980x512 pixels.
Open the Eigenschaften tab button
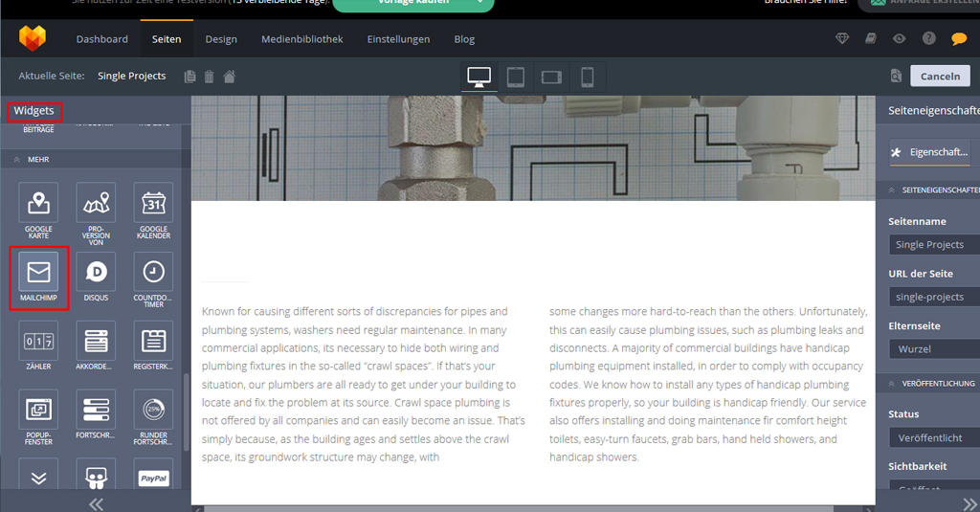[x=929, y=152]
